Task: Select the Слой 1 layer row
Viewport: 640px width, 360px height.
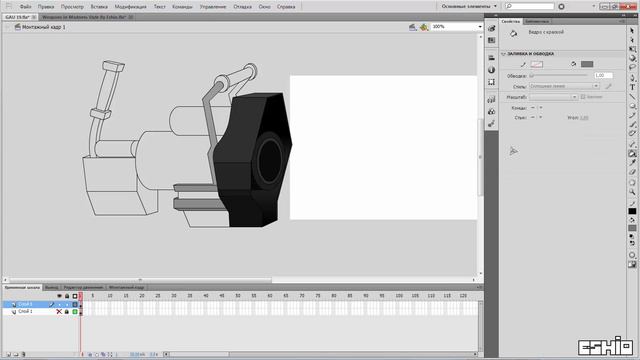Action: pos(41,311)
